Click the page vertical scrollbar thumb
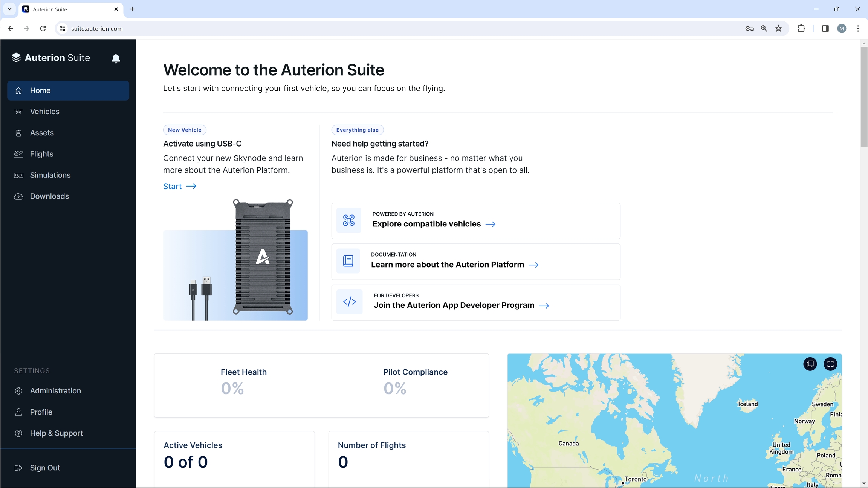The height and width of the screenshot is (488, 868). 863,97
